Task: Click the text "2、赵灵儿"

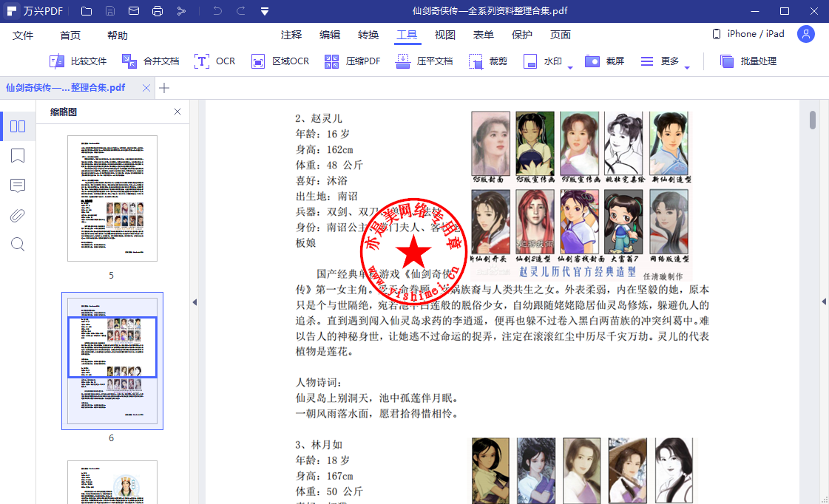Action: click(319, 118)
